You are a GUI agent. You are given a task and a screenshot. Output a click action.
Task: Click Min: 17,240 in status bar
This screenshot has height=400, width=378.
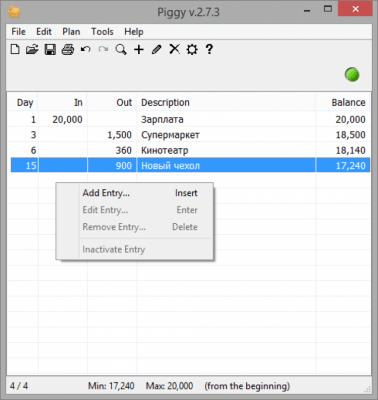111,386
